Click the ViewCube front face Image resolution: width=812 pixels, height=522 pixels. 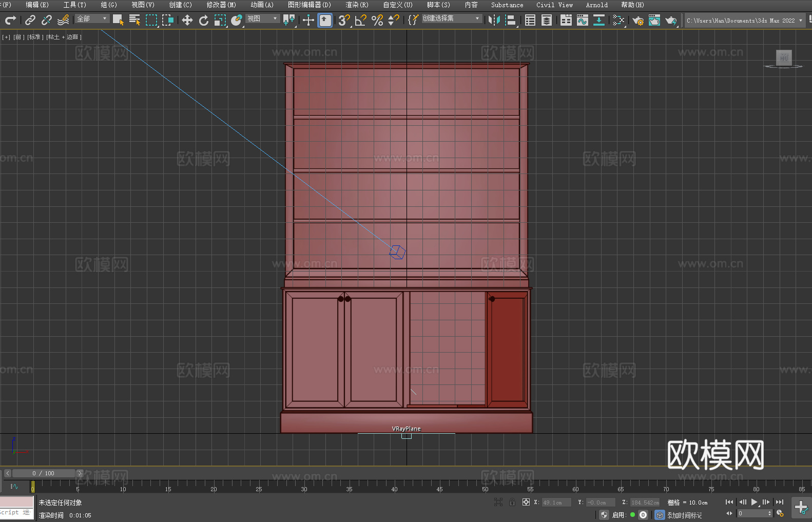tap(784, 57)
